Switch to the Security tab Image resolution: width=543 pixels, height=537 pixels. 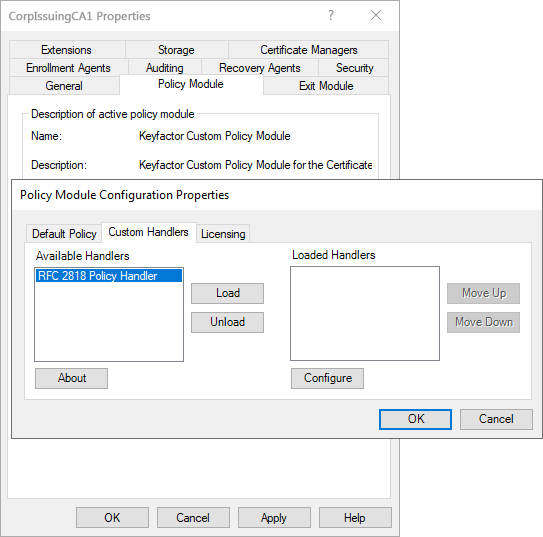click(x=355, y=68)
